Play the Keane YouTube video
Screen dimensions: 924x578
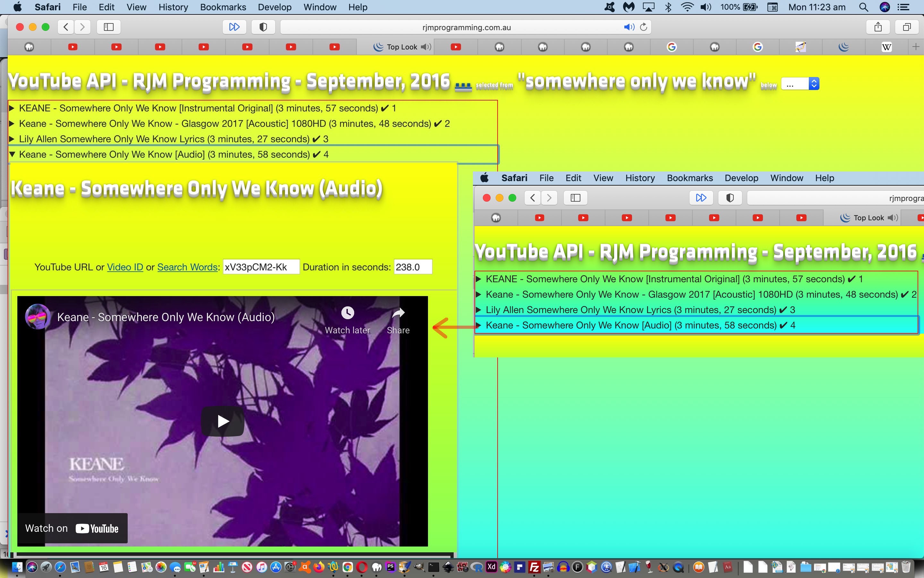[x=223, y=421]
